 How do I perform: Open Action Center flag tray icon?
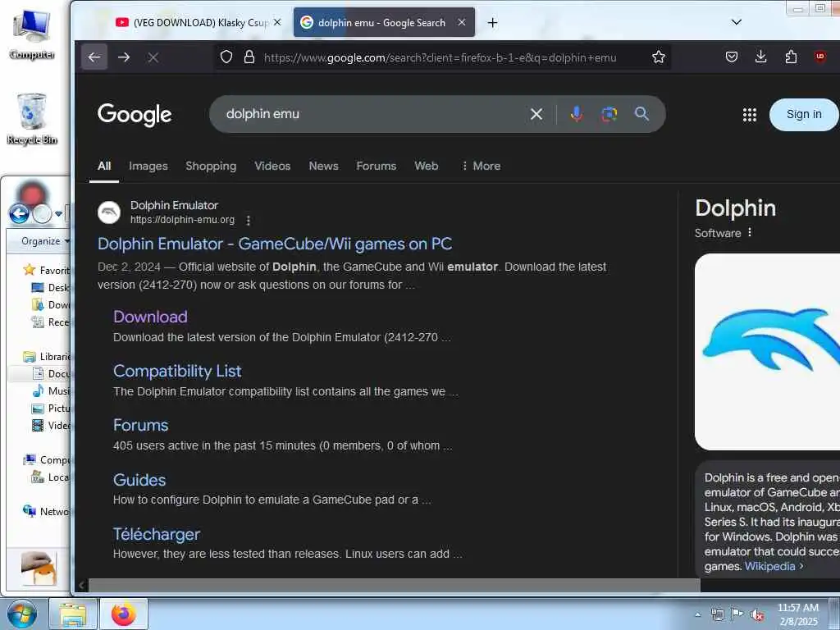(737, 614)
